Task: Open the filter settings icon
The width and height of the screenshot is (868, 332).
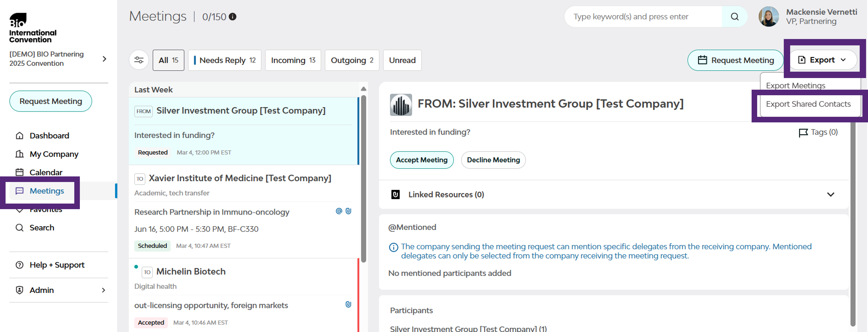Action: (x=139, y=60)
